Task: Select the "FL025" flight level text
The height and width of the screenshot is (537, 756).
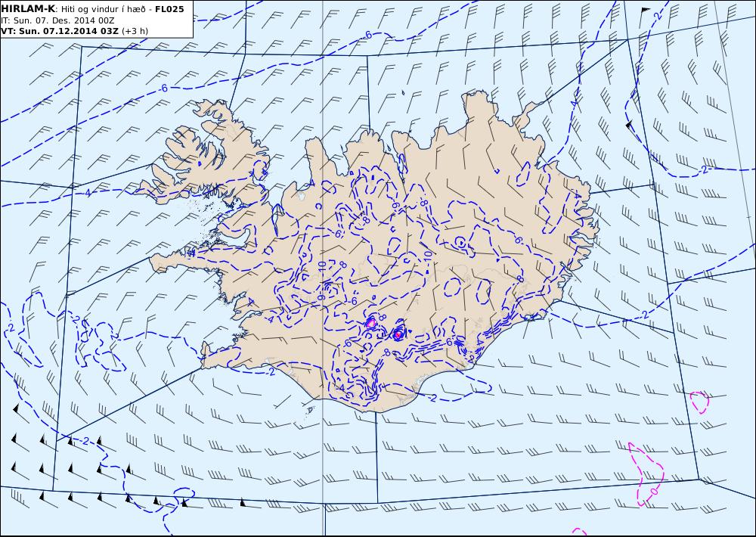Action: point(169,9)
